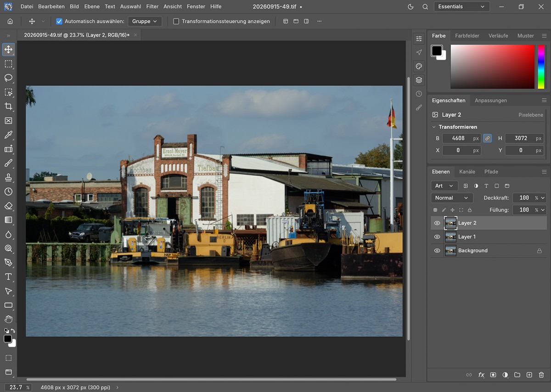
Task: Select the Type tool
Action: coord(8,276)
